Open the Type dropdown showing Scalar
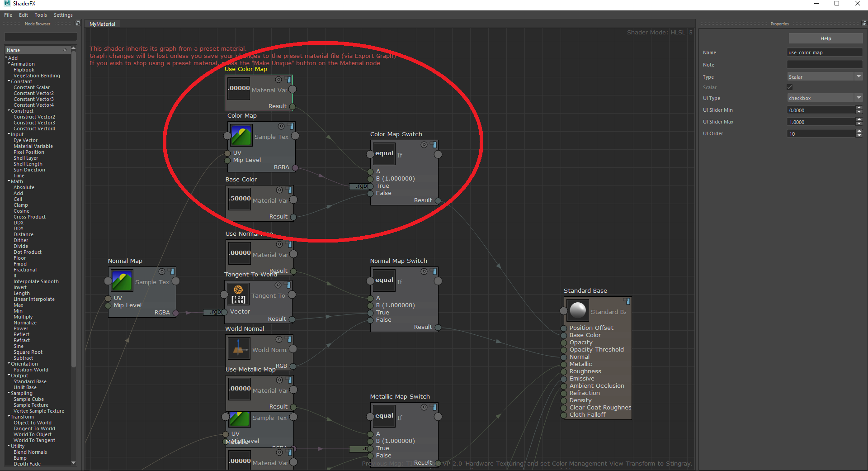 coord(825,77)
